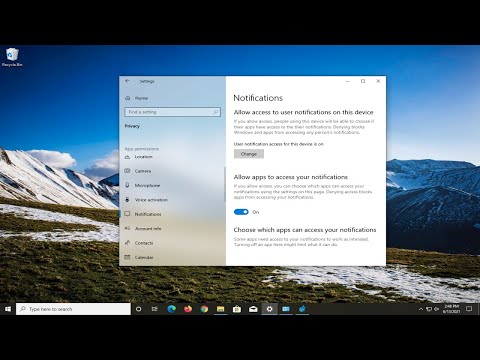This screenshot has height=360, width=480.
Task: Maximize the Settings window
Action: [363, 81]
